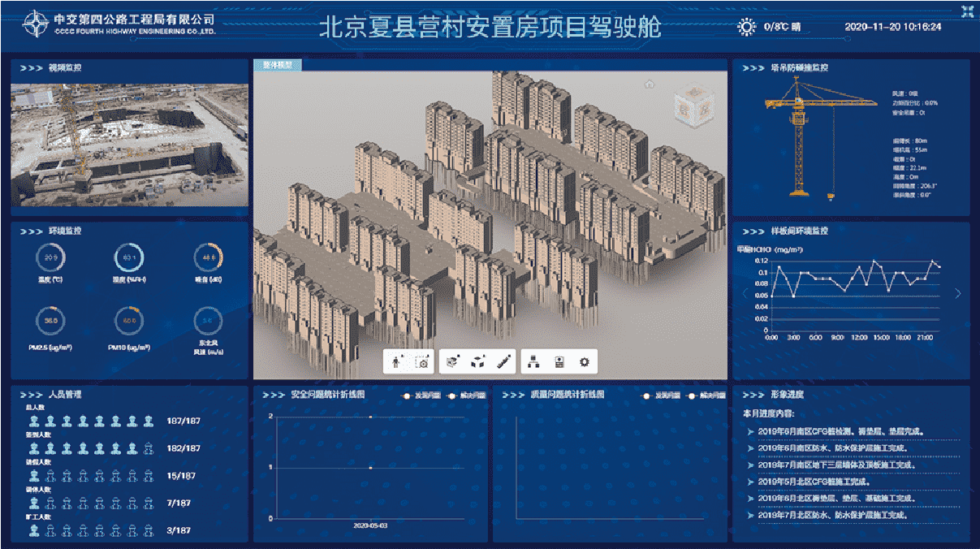The width and height of the screenshot is (980, 549).
Task: Toggle fullscreen using top-right corner icon
Action: (966, 11)
